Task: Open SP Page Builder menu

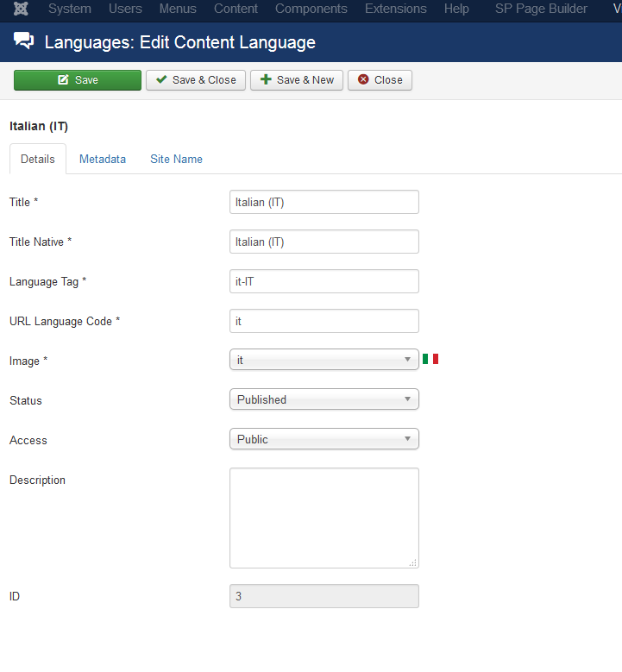Action: (541, 9)
